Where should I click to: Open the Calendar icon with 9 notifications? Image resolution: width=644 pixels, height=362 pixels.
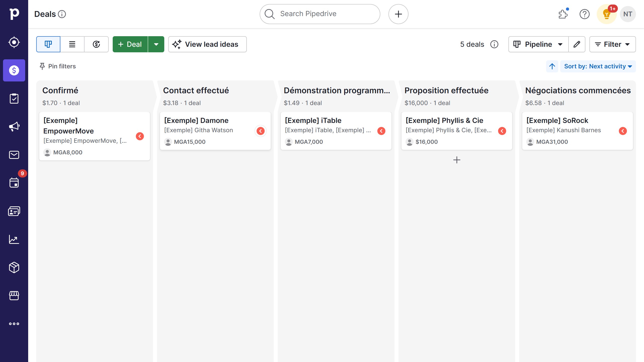(x=14, y=183)
